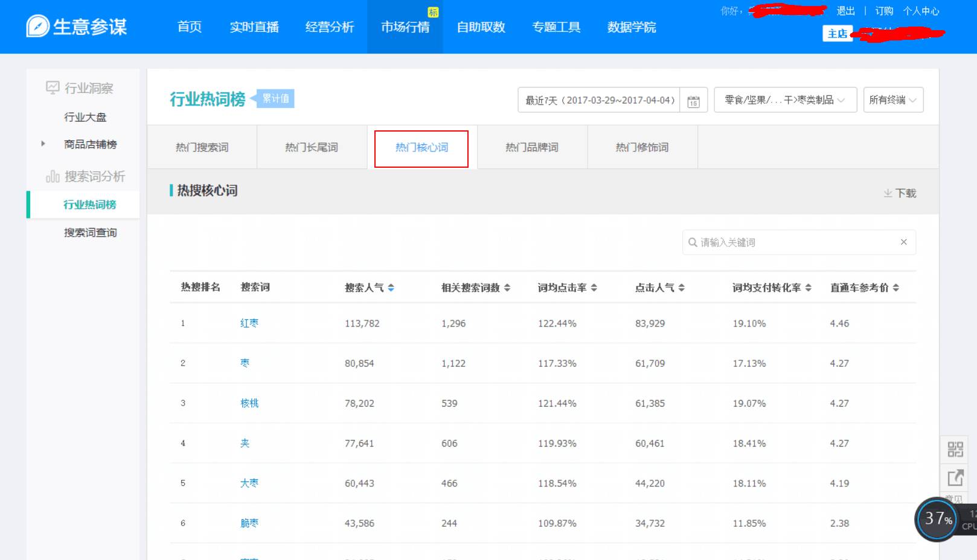Image resolution: width=977 pixels, height=560 pixels.
Task: Open the 自助取数 menu item
Action: (481, 27)
